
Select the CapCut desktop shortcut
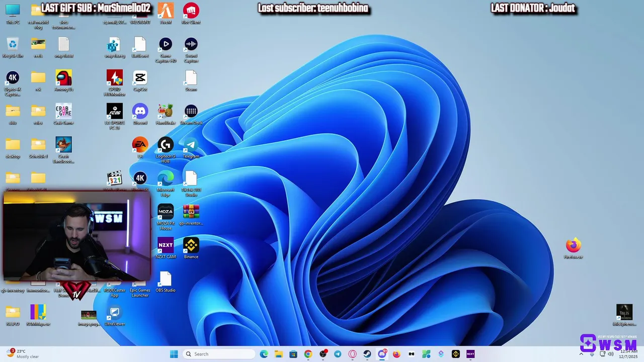(x=140, y=80)
